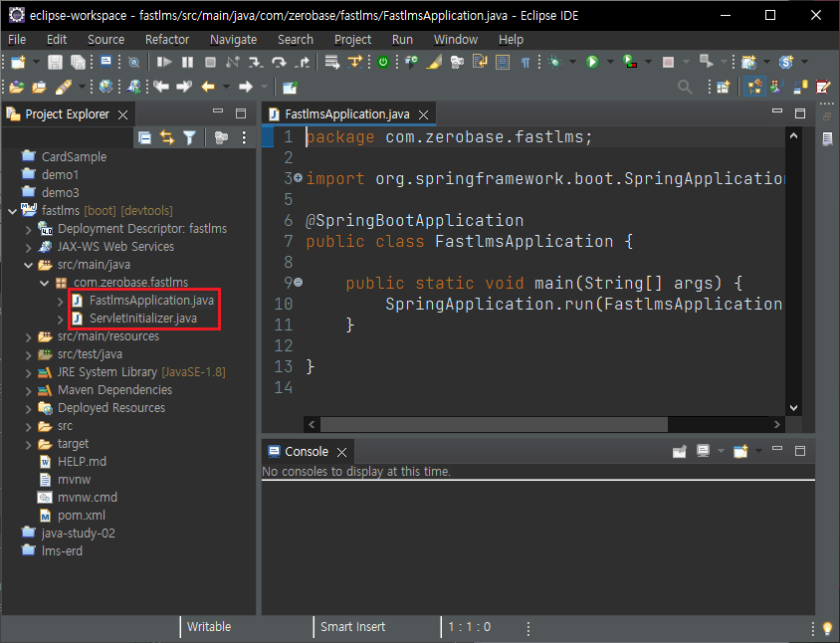
Task: Open the Debug configurations dropdown arrow
Action: click(x=572, y=62)
